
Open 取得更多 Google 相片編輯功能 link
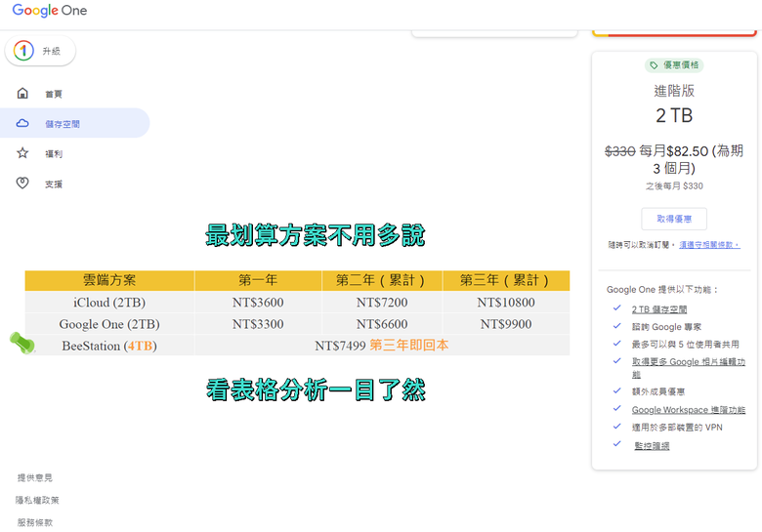pyautogui.click(x=688, y=367)
